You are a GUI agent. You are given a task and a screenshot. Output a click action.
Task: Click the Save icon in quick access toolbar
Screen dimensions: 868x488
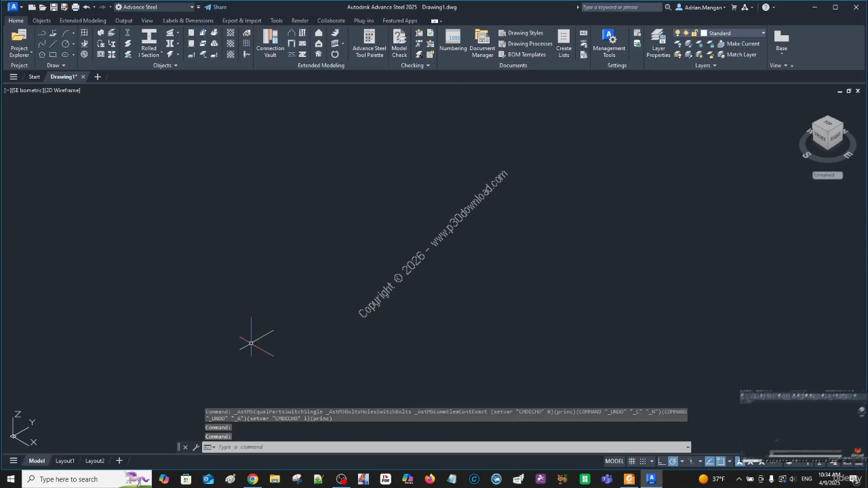(54, 7)
